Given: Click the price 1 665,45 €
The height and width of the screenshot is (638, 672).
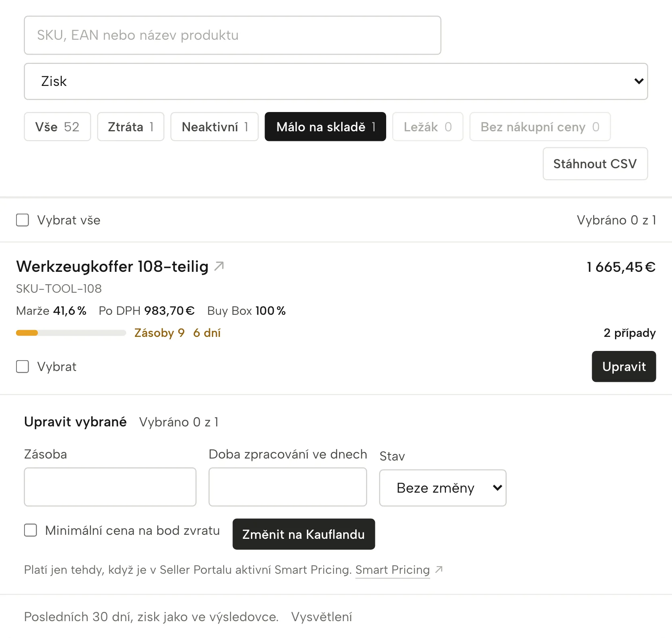Looking at the screenshot, I should click(x=621, y=267).
